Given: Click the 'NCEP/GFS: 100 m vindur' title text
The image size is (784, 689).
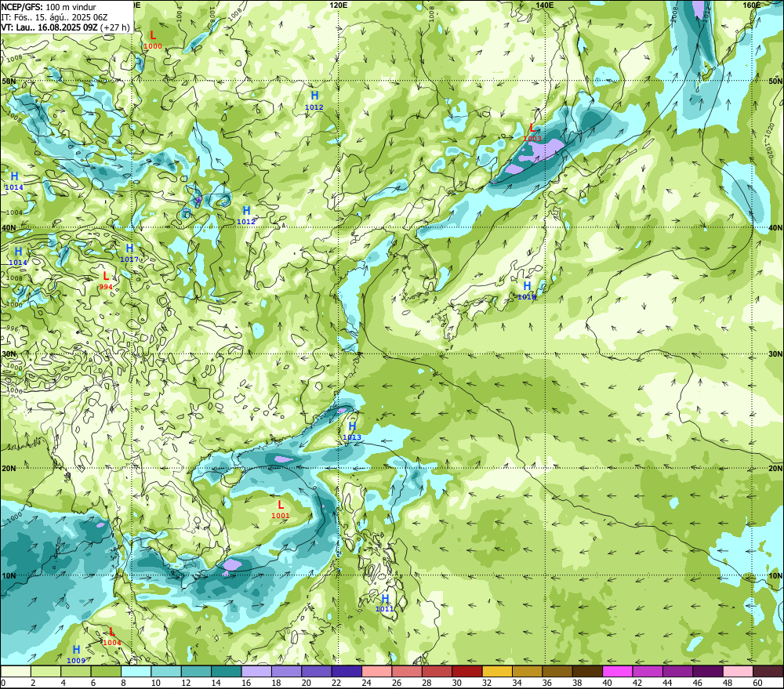Looking at the screenshot, I should pyautogui.click(x=49, y=7).
